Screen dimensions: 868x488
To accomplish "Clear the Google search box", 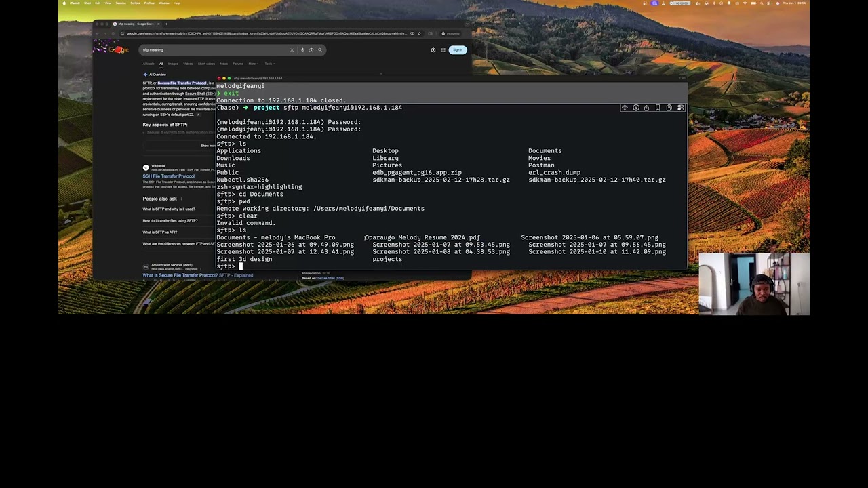I will (x=292, y=49).
